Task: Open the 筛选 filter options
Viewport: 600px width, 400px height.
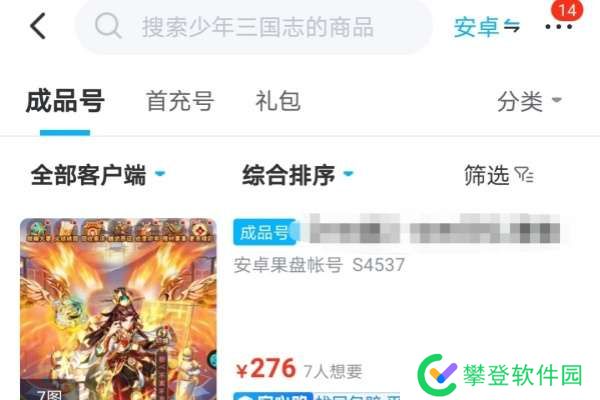Action: tap(499, 175)
